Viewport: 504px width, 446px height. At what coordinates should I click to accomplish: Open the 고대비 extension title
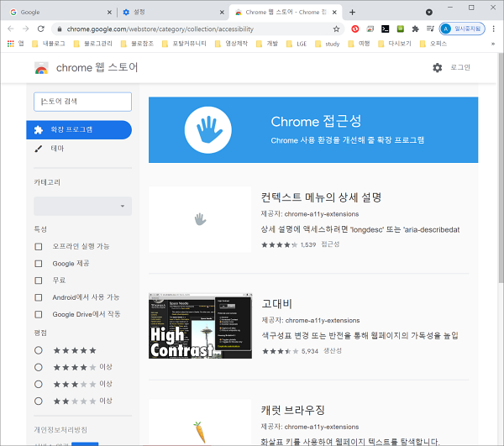click(x=276, y=304)
